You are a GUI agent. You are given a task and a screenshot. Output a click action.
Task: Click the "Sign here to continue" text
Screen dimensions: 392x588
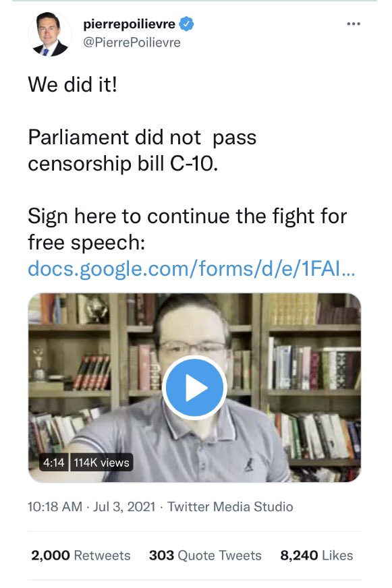tap(128, 216)
